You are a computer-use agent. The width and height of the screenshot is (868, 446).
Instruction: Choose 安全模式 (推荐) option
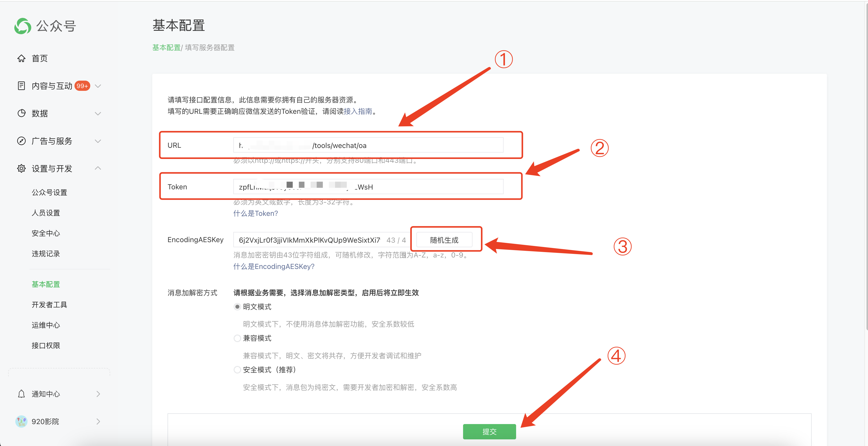[x=237, y=369]
